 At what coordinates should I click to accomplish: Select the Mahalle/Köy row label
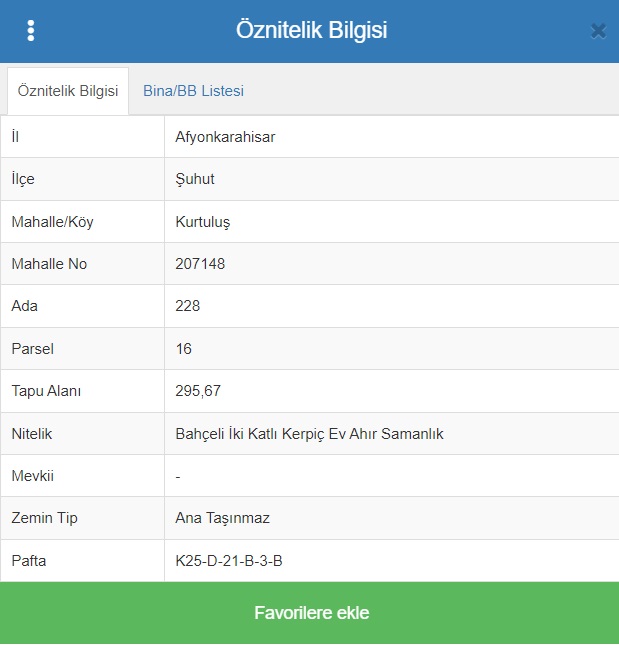pos(52,222)
